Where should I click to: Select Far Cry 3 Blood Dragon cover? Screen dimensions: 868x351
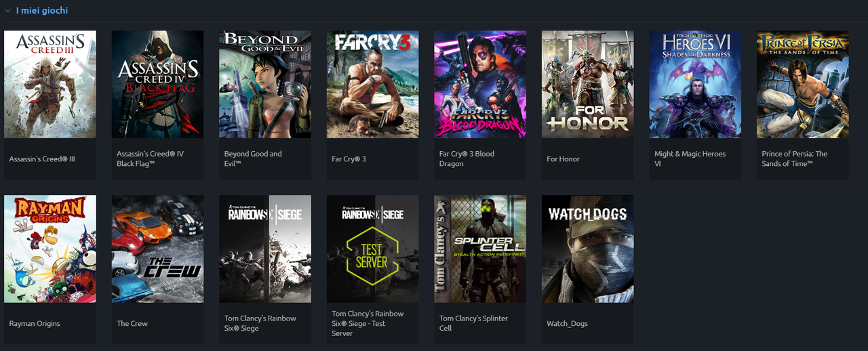[480, 85]
